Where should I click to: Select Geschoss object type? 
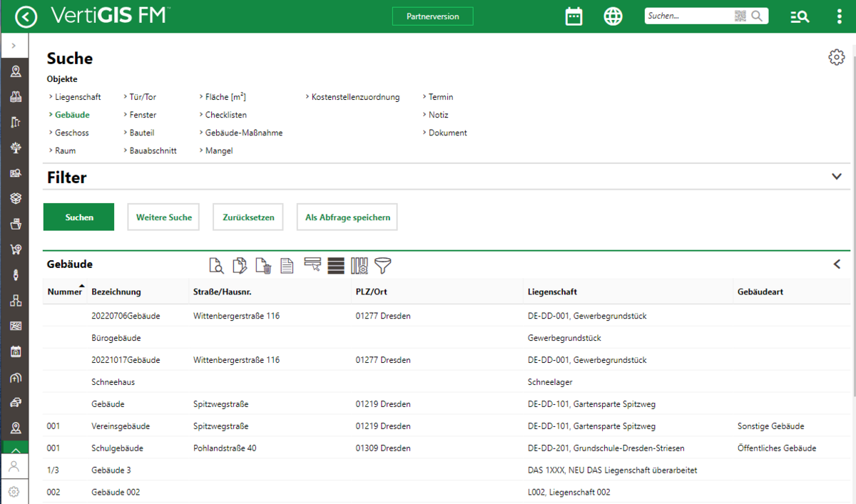click(72, 133)
